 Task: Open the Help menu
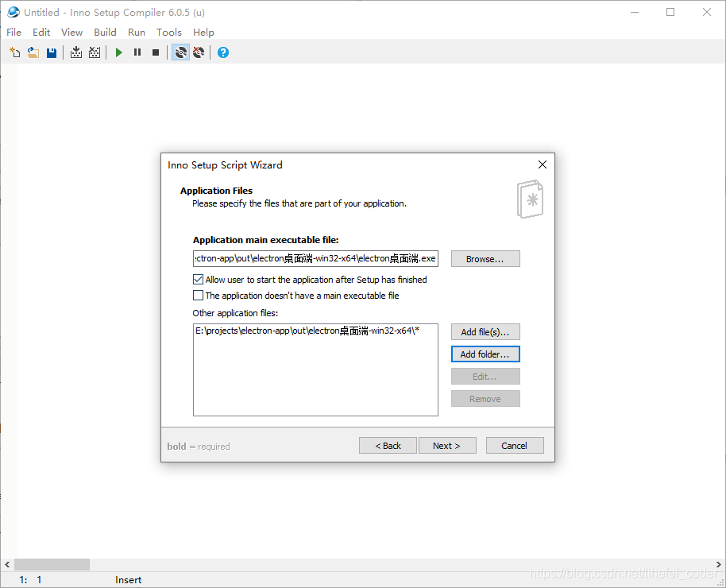click(203, 32)
